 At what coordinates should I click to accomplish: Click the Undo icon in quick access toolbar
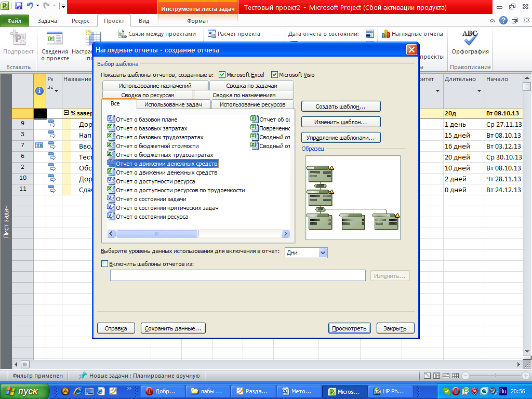pyautogui.click(x=30, y=6)
